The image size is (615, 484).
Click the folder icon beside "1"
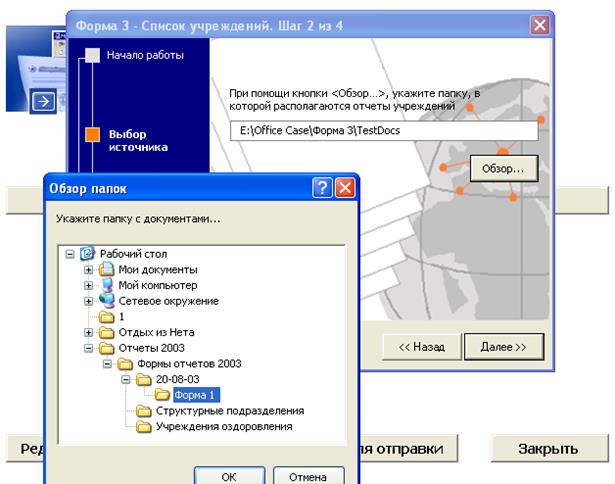click(106, 317)
